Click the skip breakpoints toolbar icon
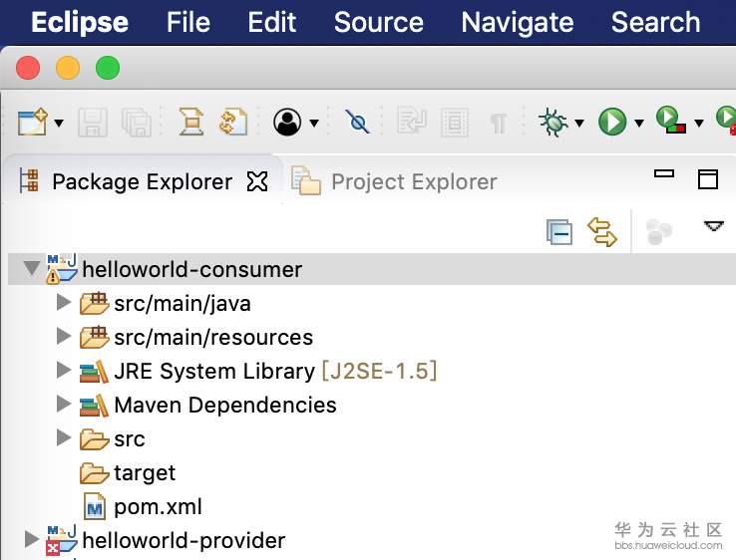 point(356,123)
